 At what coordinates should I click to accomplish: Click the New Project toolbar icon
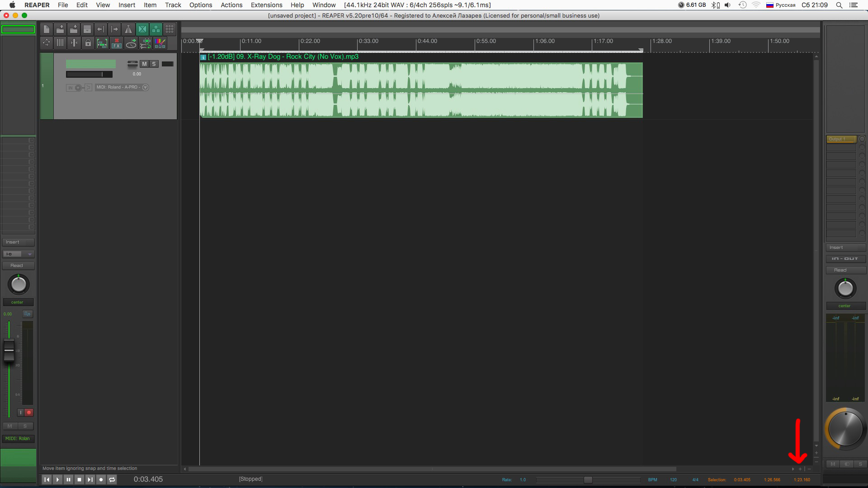tap(47, 29)
